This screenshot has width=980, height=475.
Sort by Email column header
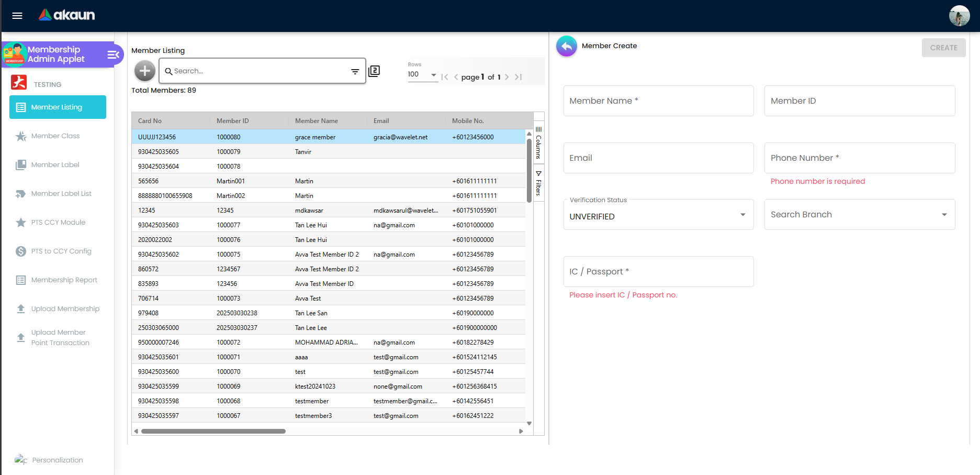pos(381,121)
